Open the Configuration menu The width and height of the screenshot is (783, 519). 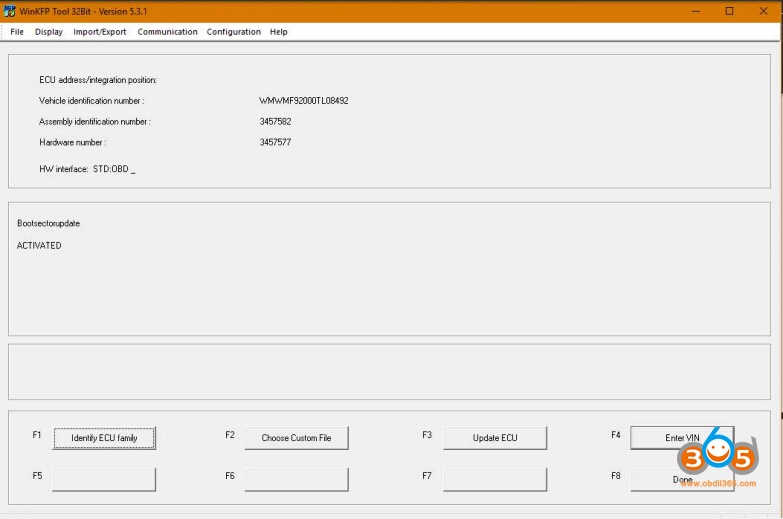click(233, 32)
